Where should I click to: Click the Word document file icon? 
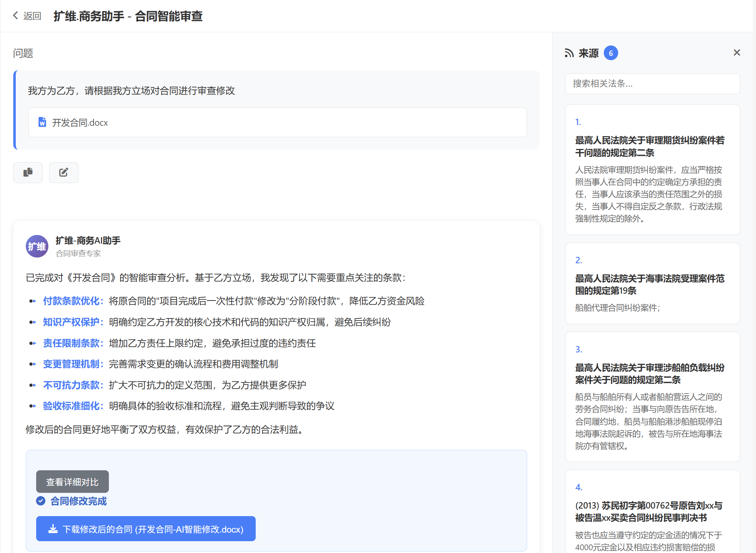point(42,122)
